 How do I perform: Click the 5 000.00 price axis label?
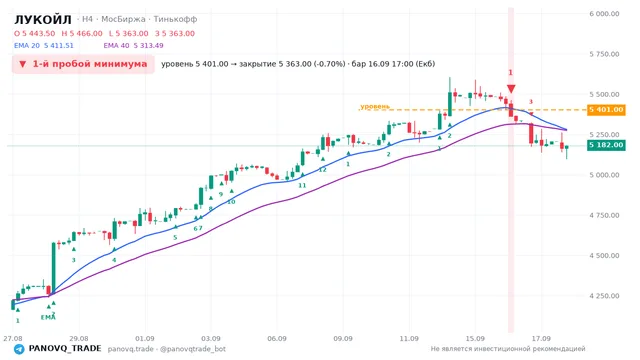coord(604,175)
